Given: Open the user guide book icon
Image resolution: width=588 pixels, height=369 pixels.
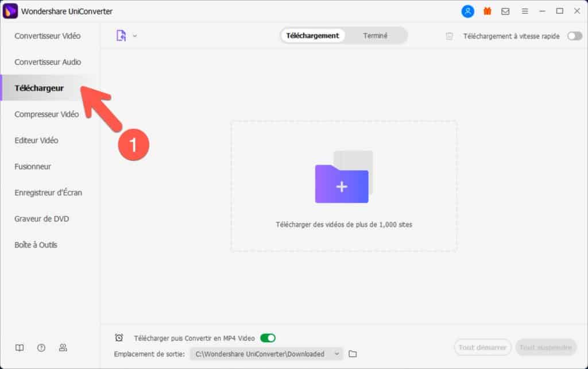Looking at the screenshot, I should [x=20, y=348].
